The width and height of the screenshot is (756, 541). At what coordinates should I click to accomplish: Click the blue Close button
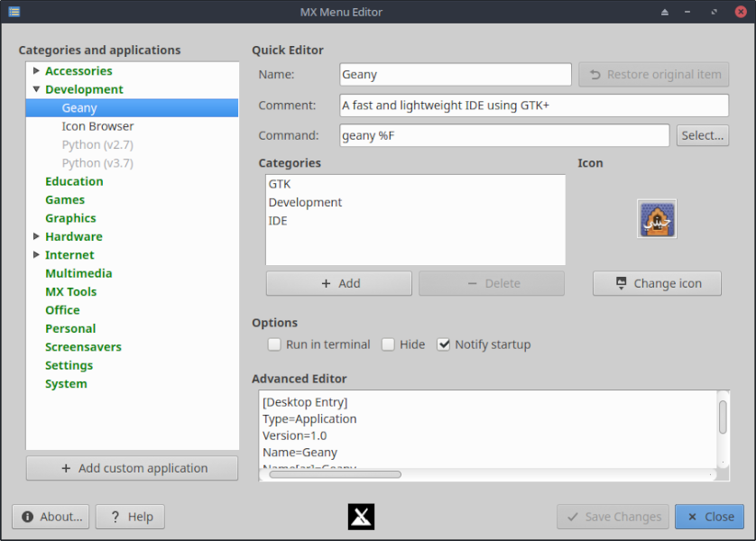[709, 517]
